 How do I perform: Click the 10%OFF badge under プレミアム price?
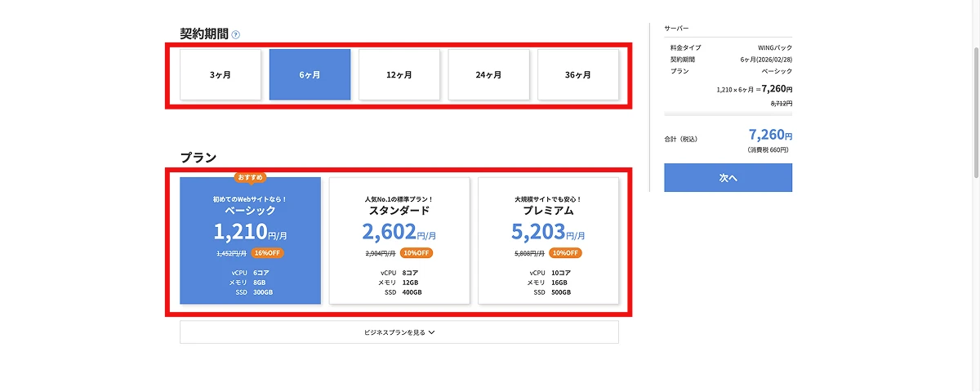point(565,253)
